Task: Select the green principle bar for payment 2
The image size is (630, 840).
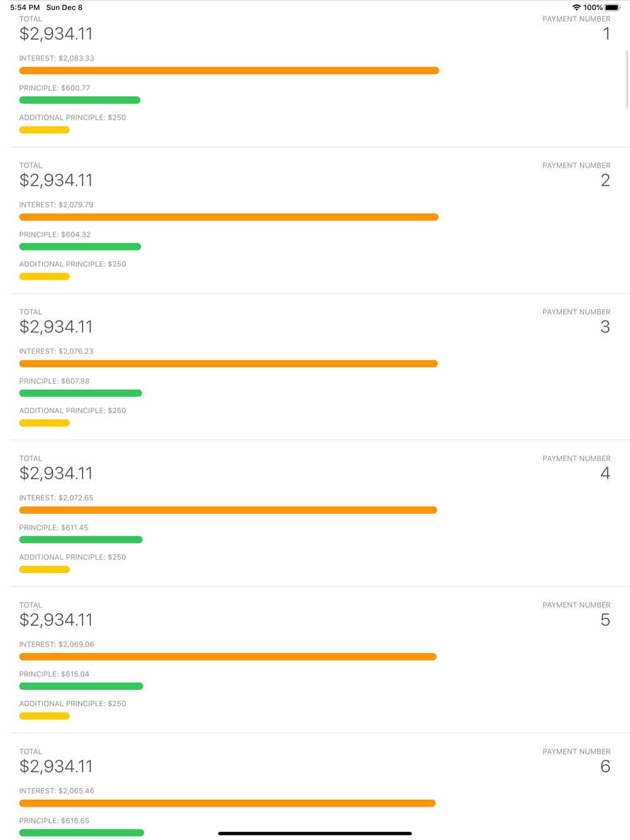Action: 80,247
